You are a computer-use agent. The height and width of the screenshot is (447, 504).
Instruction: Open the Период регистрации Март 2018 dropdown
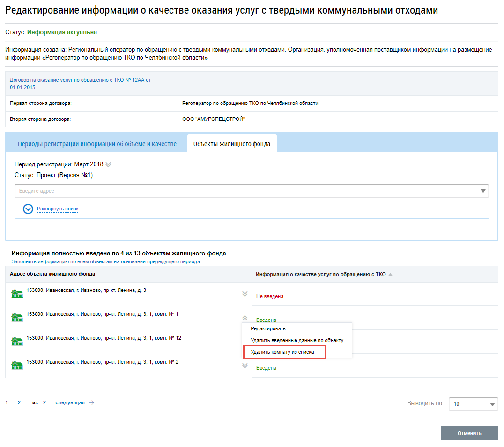pos(108,164)
